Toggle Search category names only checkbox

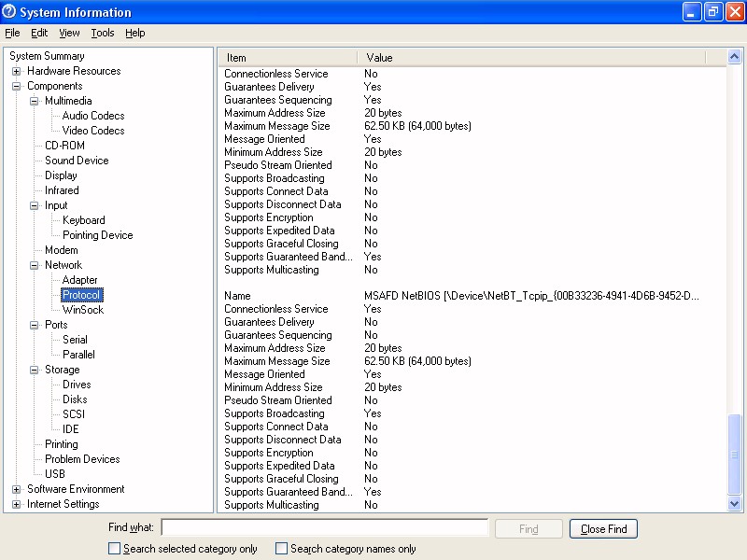point(282,549)
